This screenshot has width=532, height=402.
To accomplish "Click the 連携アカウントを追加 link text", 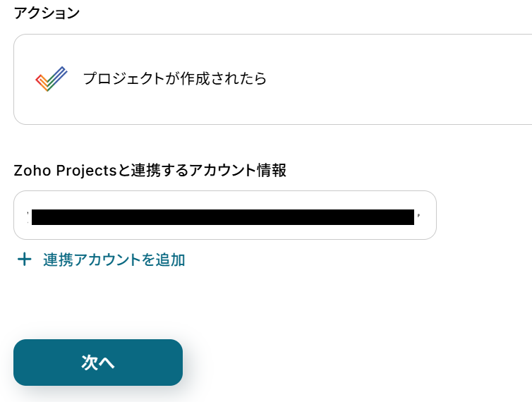I will pos(114,260).
